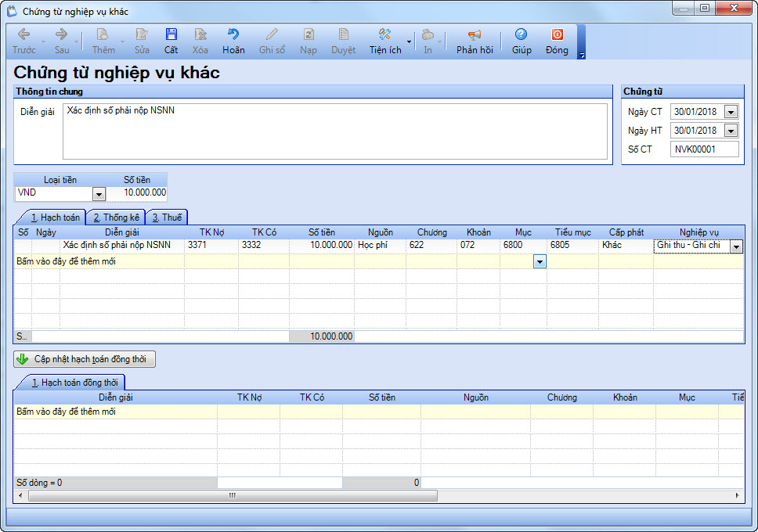
Task: Open the Nghiệp vụ Ghi thu - Ghi chi dropdown
Action: [x=736, y=246]
